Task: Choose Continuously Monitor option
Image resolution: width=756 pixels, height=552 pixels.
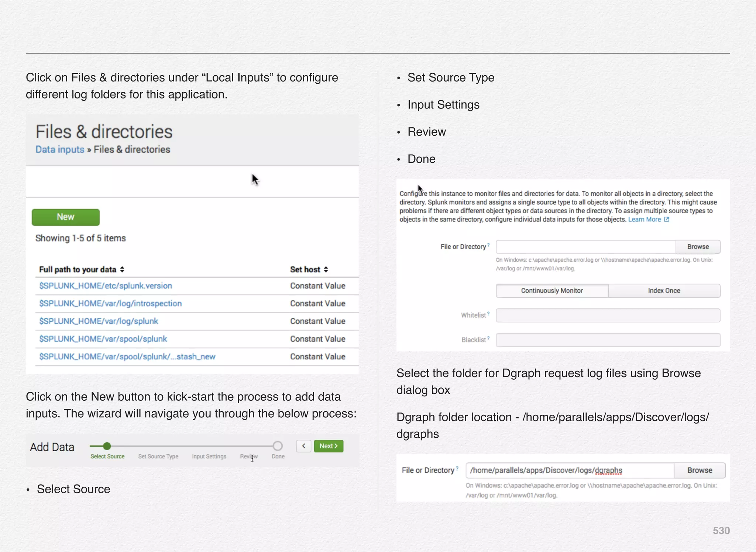Action: [x=552, y=290]
